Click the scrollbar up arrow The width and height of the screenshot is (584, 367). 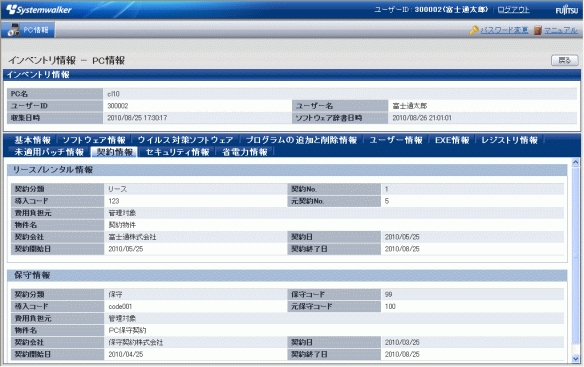tap(575, 162)
